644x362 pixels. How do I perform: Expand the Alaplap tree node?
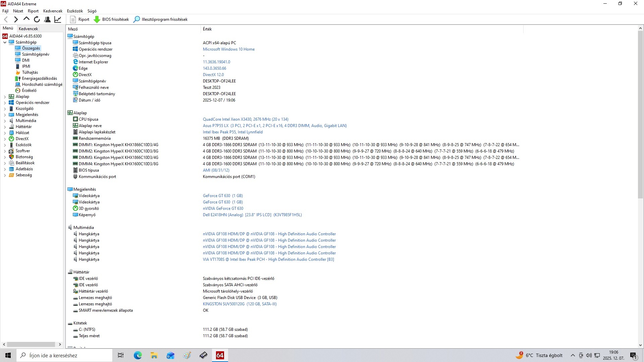[5, 97]
